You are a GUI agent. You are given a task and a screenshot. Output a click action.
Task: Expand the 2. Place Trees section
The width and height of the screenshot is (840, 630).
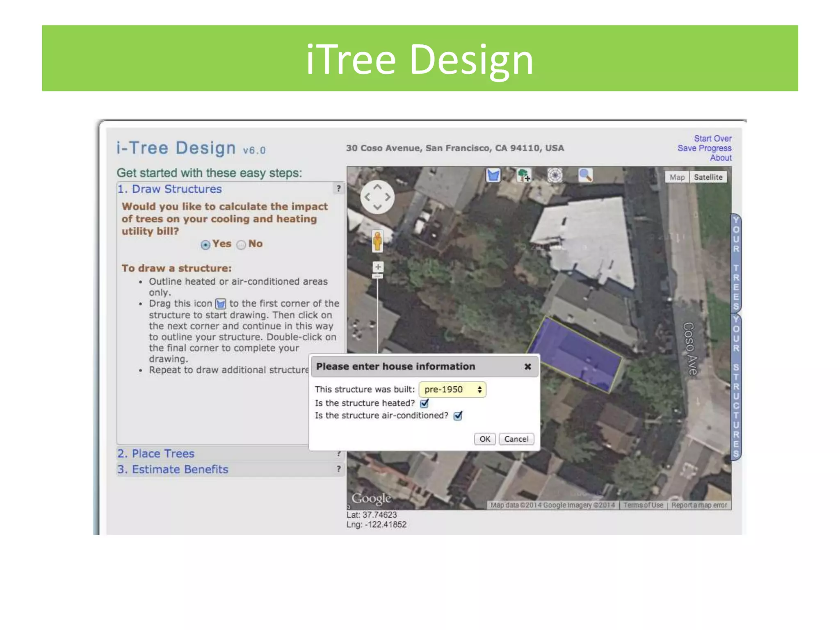pyautogui.click(x=231, y=454)
